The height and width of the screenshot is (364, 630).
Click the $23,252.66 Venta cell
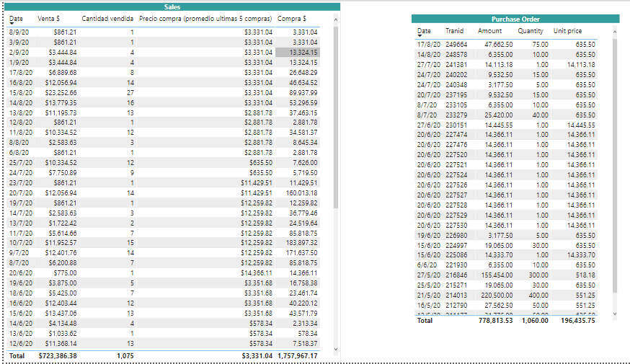point(61,92)
